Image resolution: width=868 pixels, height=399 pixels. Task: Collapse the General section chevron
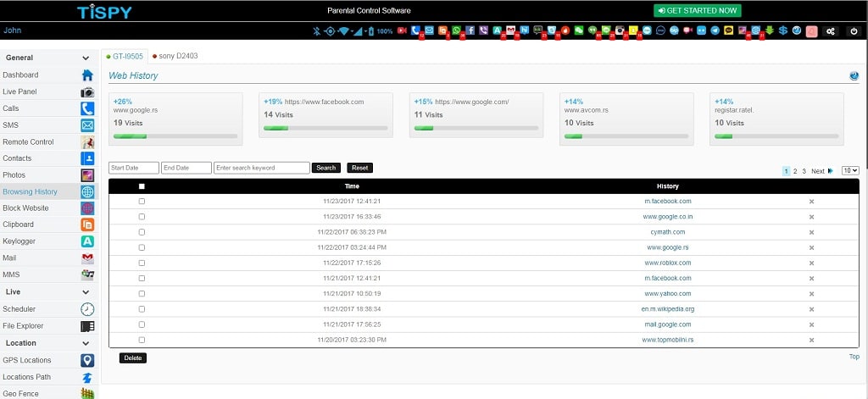click(86, 58)
